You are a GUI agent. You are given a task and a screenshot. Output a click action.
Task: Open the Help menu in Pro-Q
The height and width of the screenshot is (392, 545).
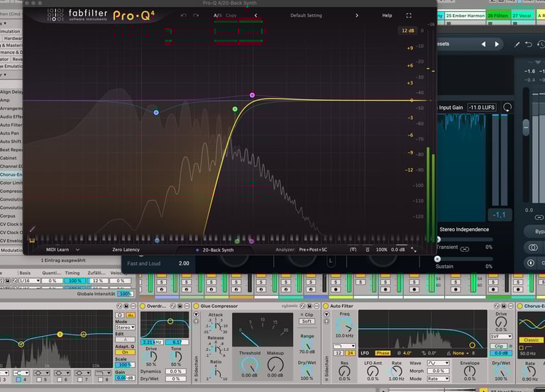pos(387,15)
